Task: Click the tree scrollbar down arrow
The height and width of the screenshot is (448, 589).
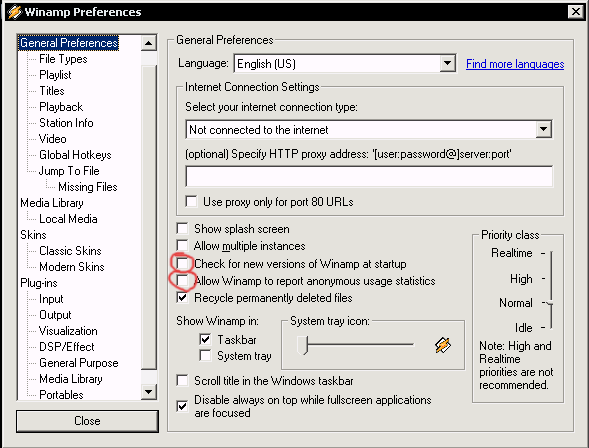Action: [x=149, y=392]
